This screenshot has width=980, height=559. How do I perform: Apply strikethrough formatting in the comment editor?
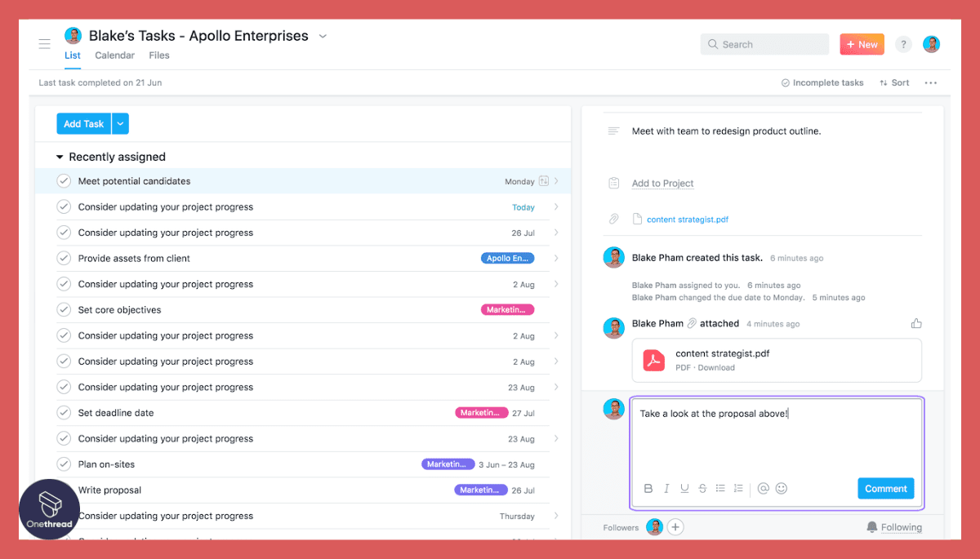pyautogui.click(x=702, y=488)
